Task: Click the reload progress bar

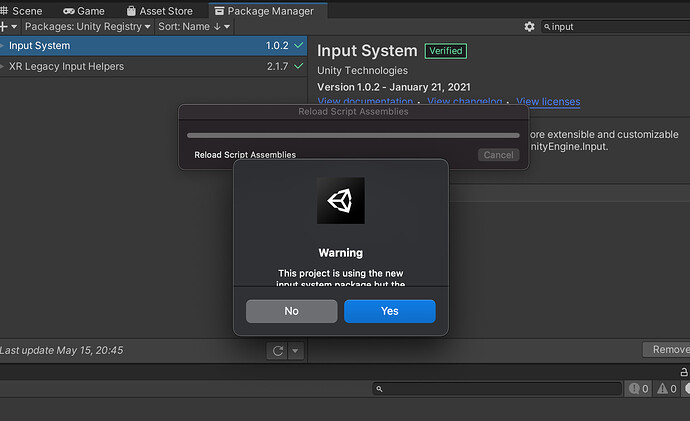Action: pyautogui.click(x=353, y=135)
